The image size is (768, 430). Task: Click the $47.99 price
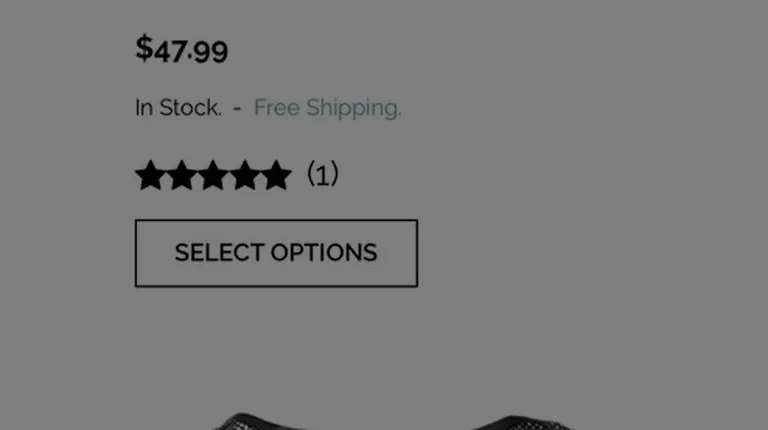click(x=182, y=49)
